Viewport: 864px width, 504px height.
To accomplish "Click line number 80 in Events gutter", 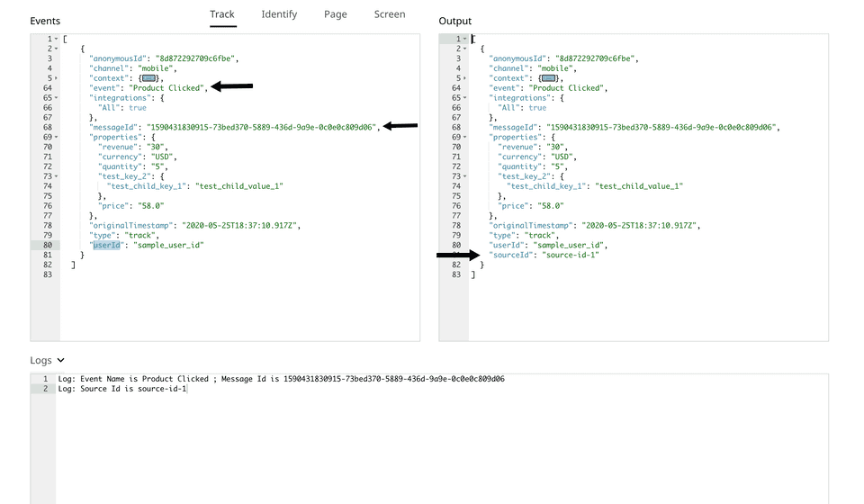I will [x=46, y=245].
